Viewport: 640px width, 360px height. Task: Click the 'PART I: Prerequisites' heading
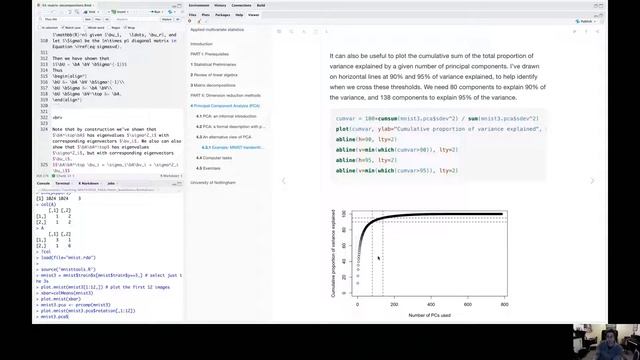tap(209, 54)
